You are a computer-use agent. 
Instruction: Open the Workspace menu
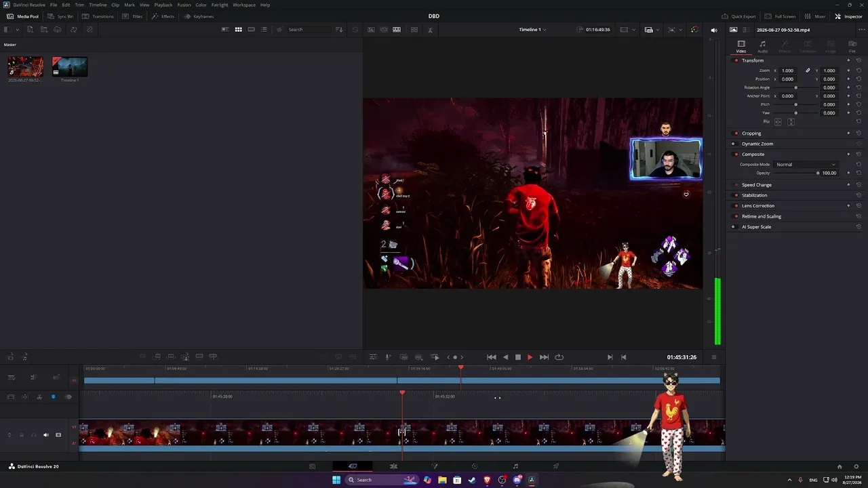click(x=244, y=5)
